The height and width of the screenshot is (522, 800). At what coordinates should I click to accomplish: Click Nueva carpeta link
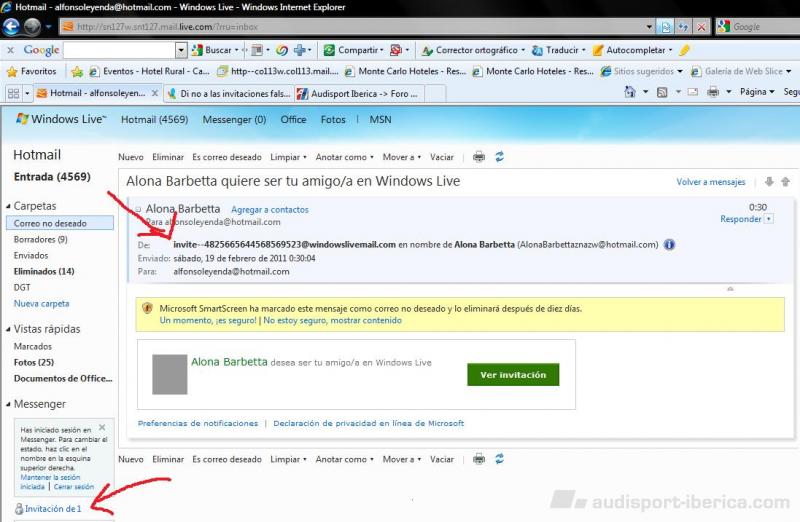41,304
